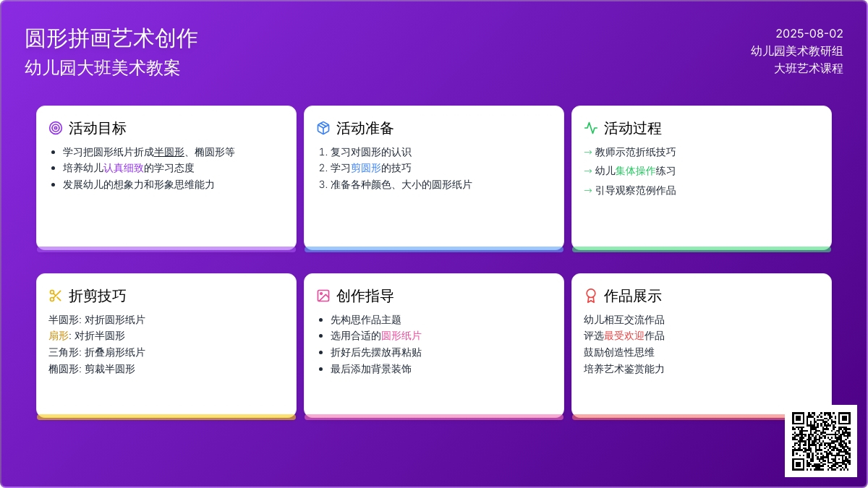Click the underlined word 半圆形
This screenshot has width=868, height=488.
point(169,152)
